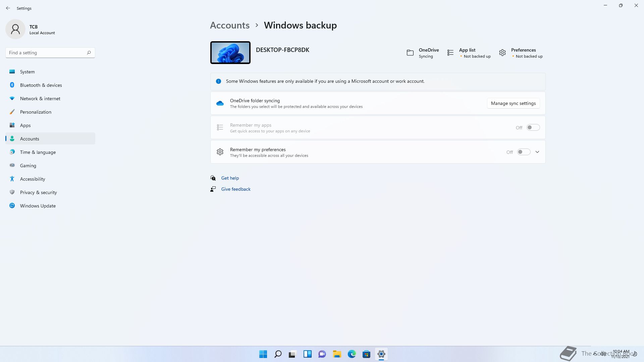The width and height of the screenshot is (644, 362).
Task: Click the OneDrive folder status icon
Action: coord(410,53)
